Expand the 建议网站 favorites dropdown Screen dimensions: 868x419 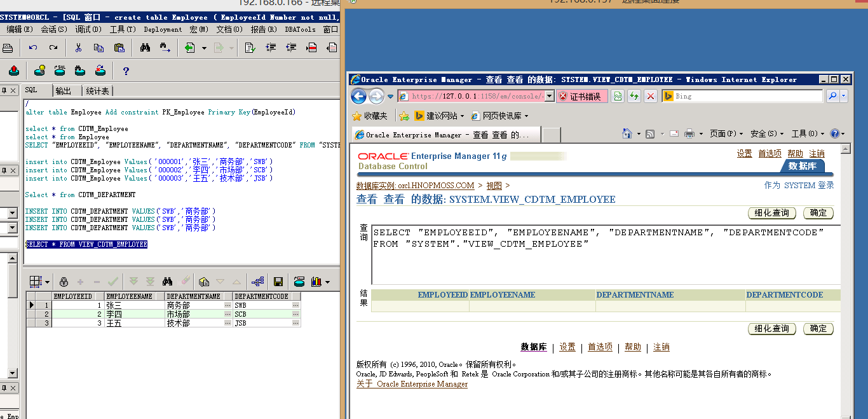462,116
